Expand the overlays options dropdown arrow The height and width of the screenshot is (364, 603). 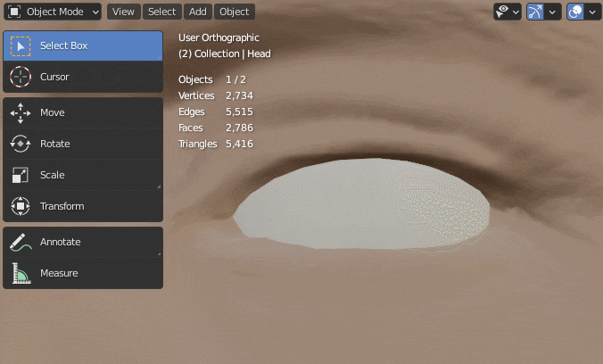click(x=592, y=12)
